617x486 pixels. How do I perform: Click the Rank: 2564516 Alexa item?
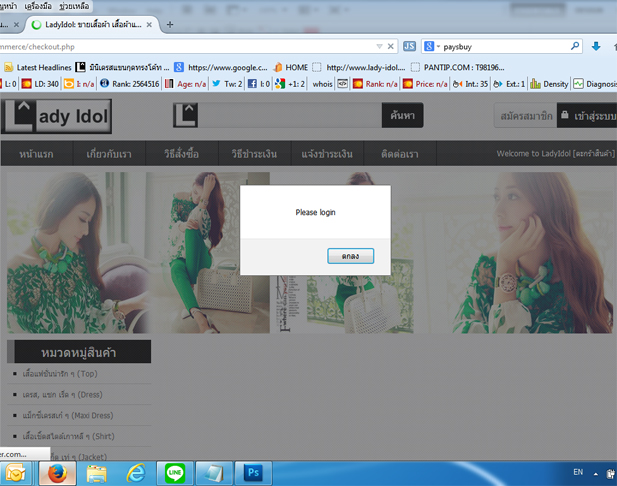(x=130, y=84)
